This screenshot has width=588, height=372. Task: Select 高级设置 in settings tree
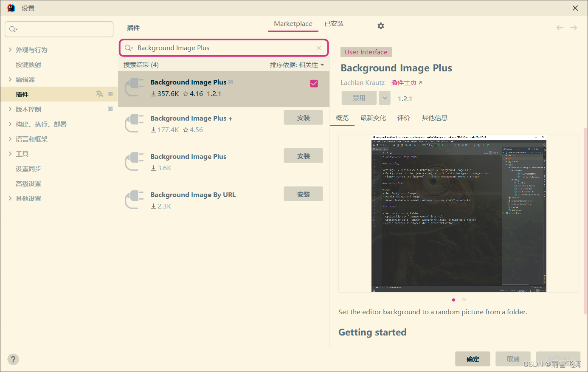tap(28, 183)
